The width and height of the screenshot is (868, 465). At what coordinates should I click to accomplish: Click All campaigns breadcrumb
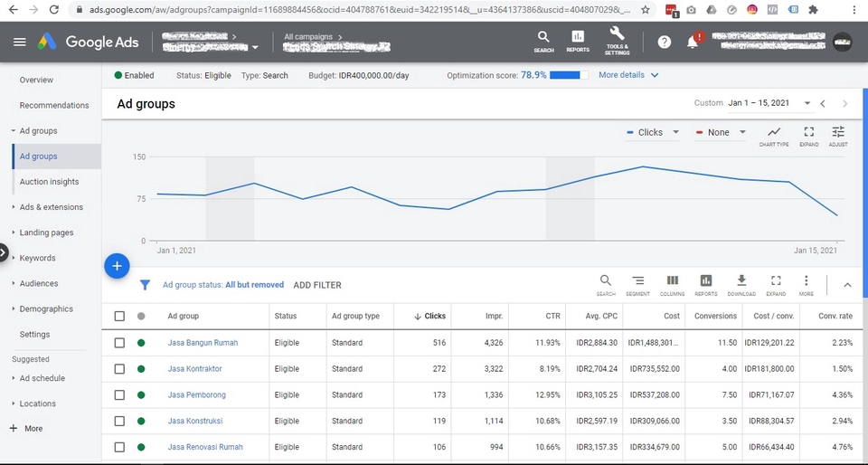(x=307, y=36)
